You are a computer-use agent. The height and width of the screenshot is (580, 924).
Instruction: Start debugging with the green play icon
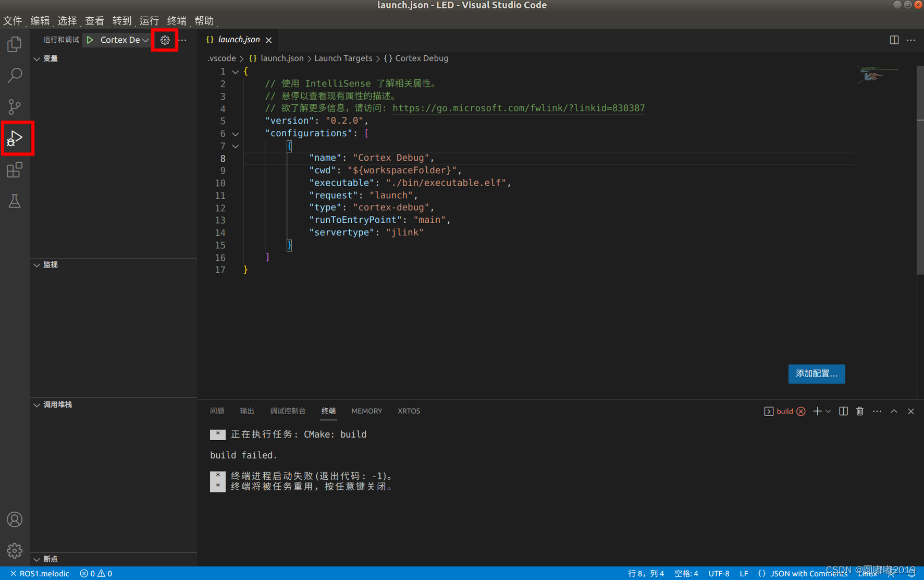point(90,39)
